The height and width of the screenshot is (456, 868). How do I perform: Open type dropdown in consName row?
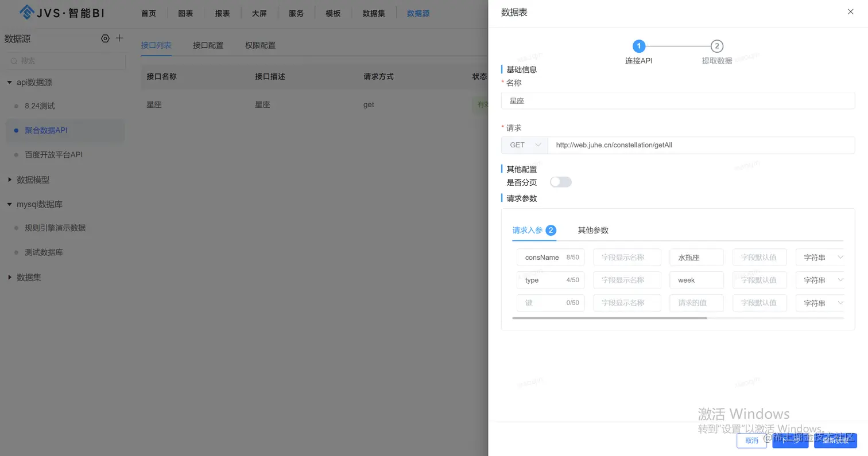tap(820, 258)
